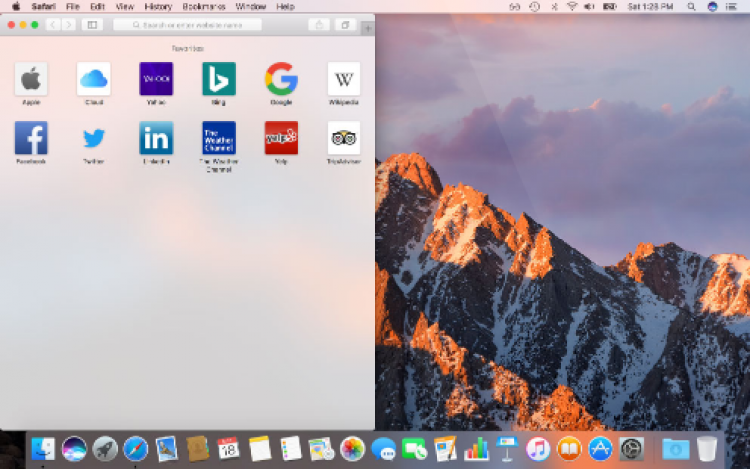750x469 pixels.
Task: Toggle Wi-Fi from the menu bar icon
Action: (571, 6)
